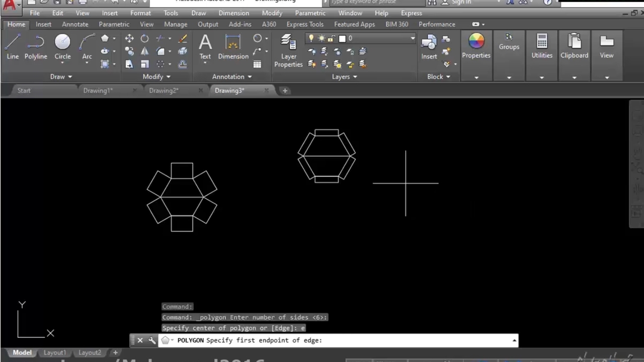Toggle layer 0 freeze sun icon
The width and height of the screenshot is (644, 362).
[x=321, y=38]
